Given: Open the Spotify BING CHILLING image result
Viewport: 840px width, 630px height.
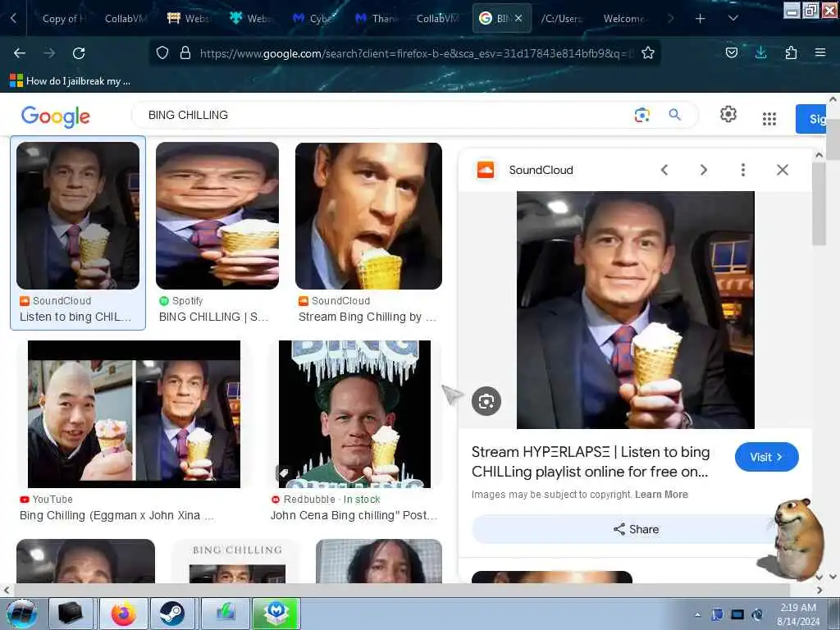Looking at the screenshot, I should point(217,232).
